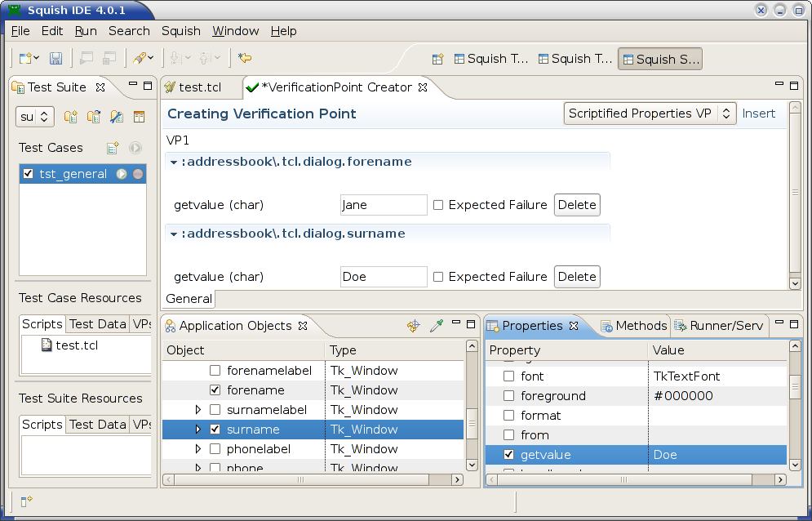The height and width of the screenshot is (521, 812).
Task: Click the record icon next to tst_general
Action: (x=138, y=174)
